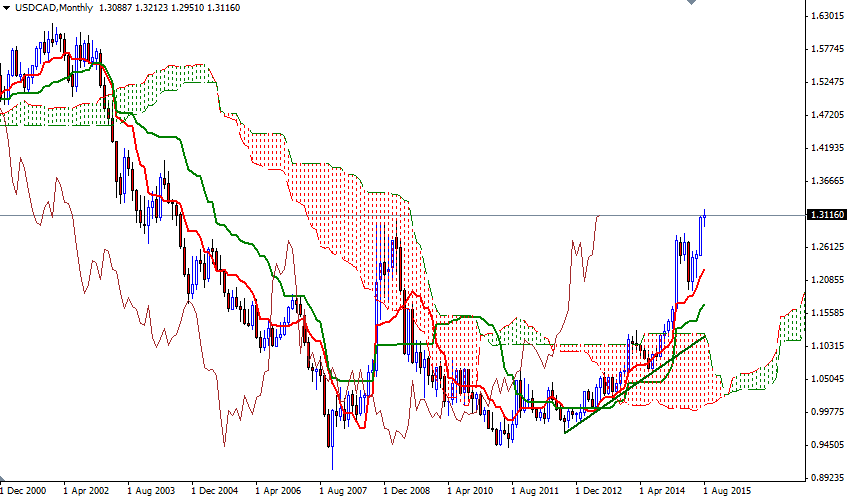Click the USDCAD,Monthly chart title

[x=53, y=8]
